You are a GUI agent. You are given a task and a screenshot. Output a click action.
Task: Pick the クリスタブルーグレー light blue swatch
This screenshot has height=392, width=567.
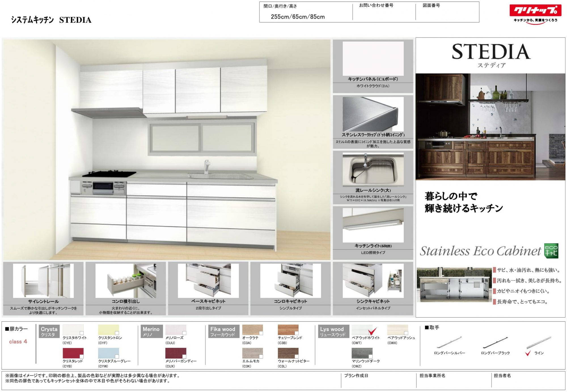pyautogui.click(x=109, y=353)
